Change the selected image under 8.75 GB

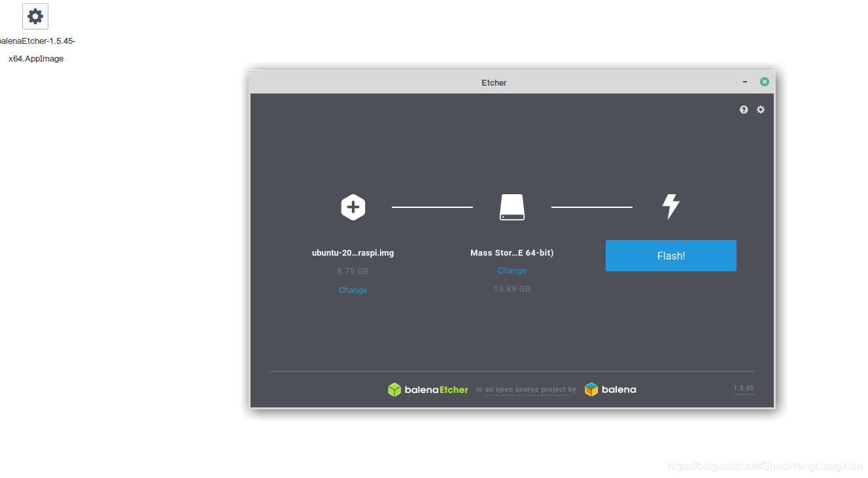[353, 290]
